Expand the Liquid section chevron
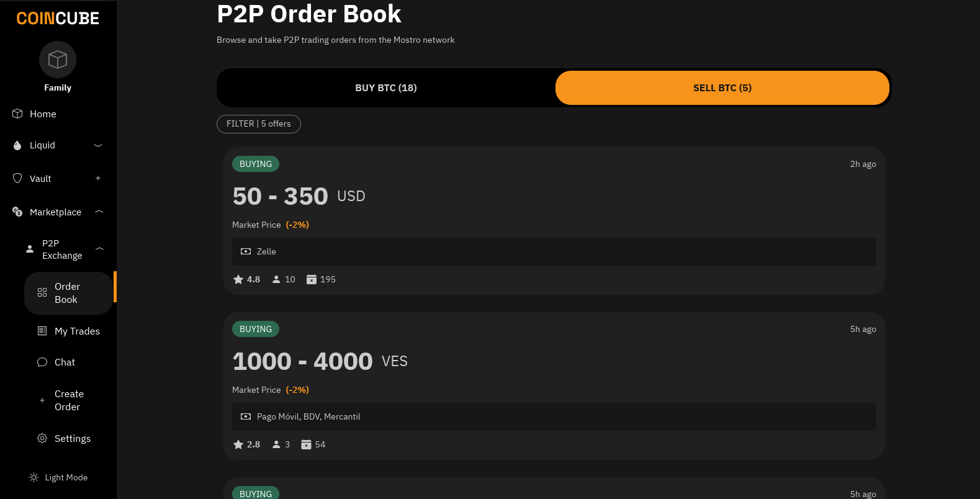The image size is (980, 499). click(x=97, y=145)
